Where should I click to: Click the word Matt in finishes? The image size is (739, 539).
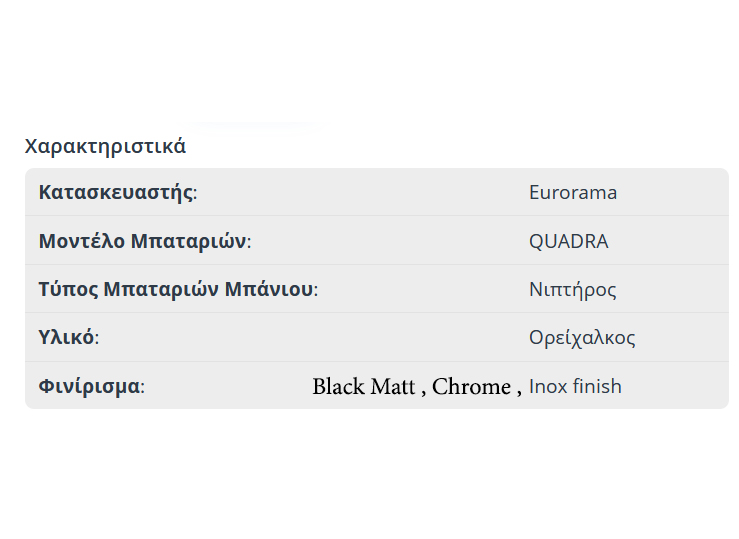tap(393, 387)
